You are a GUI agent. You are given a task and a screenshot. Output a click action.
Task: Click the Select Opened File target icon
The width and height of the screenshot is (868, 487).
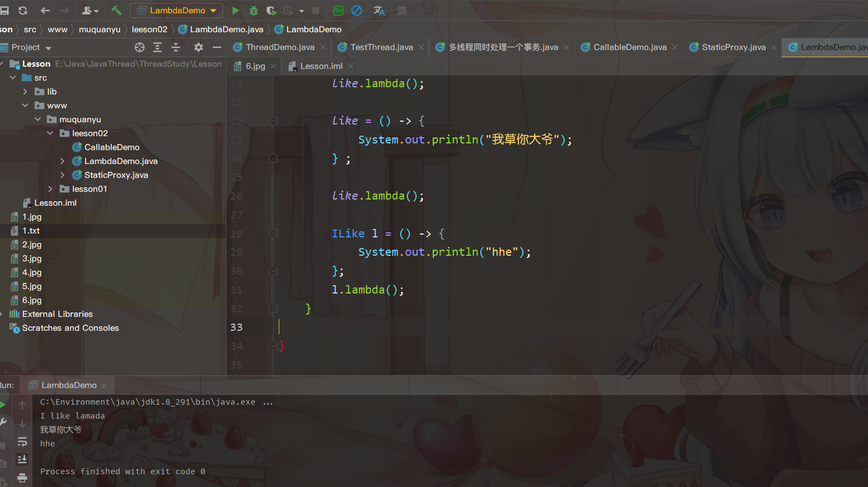[x=140, y=48]
